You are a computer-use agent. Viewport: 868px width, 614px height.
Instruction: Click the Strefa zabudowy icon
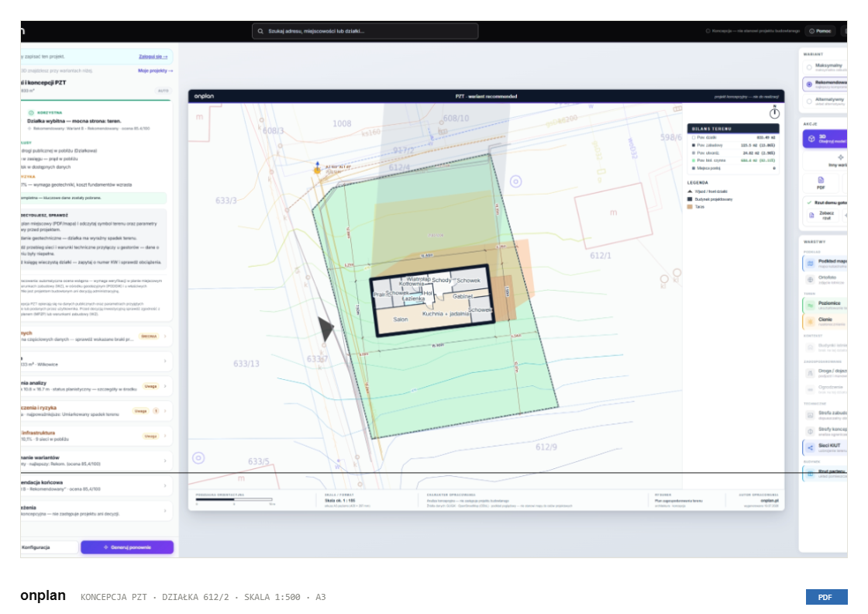tap(810, 415)
